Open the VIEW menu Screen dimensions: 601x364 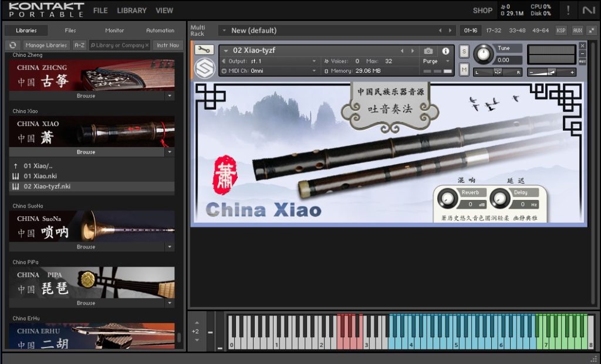(x=164, y=11)
